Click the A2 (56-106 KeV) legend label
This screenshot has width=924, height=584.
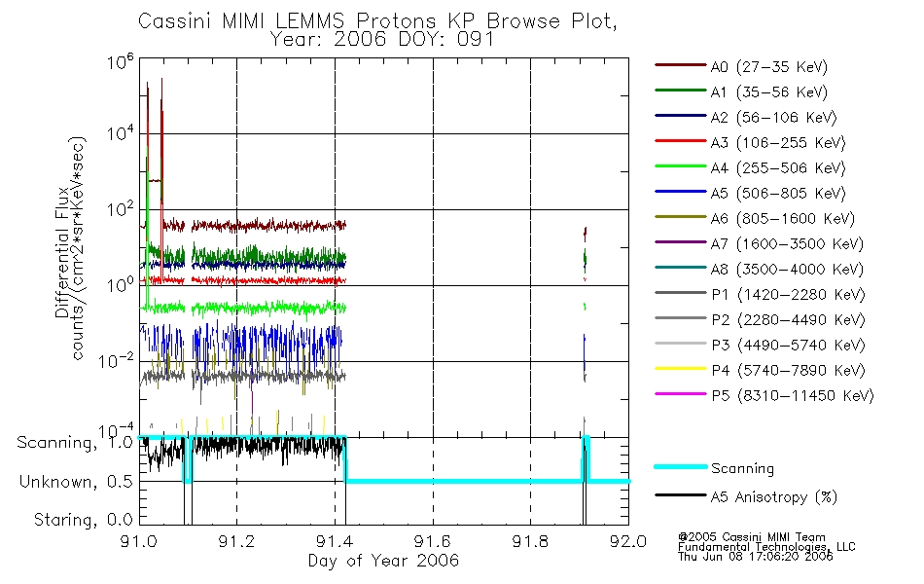(x=774, y=118)
